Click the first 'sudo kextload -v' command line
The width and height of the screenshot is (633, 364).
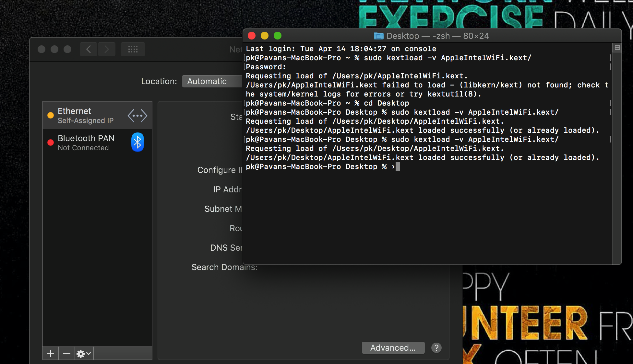tap(388, 58)
